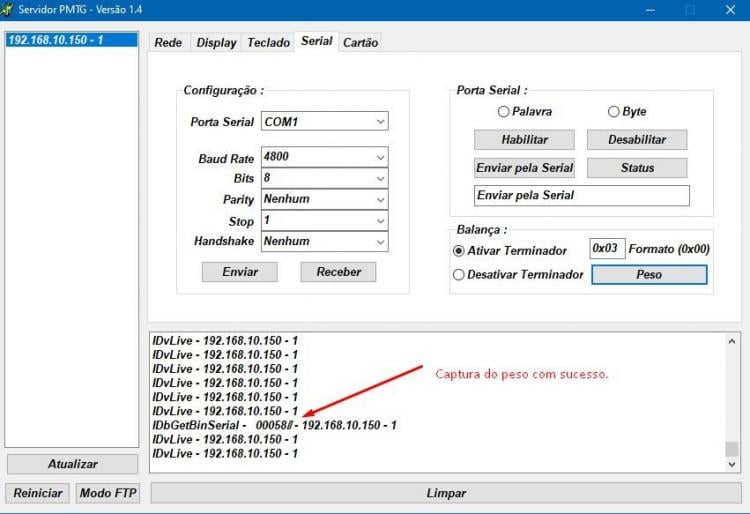
Task: Focus the Enviar pela Serial text field
Action: [x=582, y=196]
